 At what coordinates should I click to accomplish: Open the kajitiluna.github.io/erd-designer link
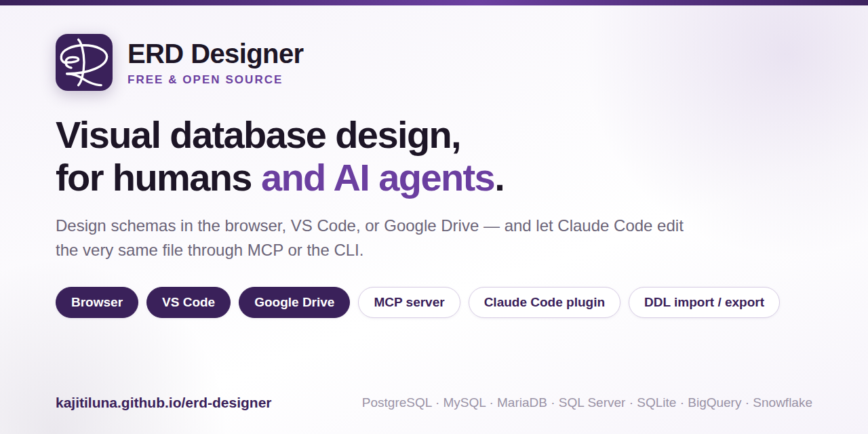163,403
